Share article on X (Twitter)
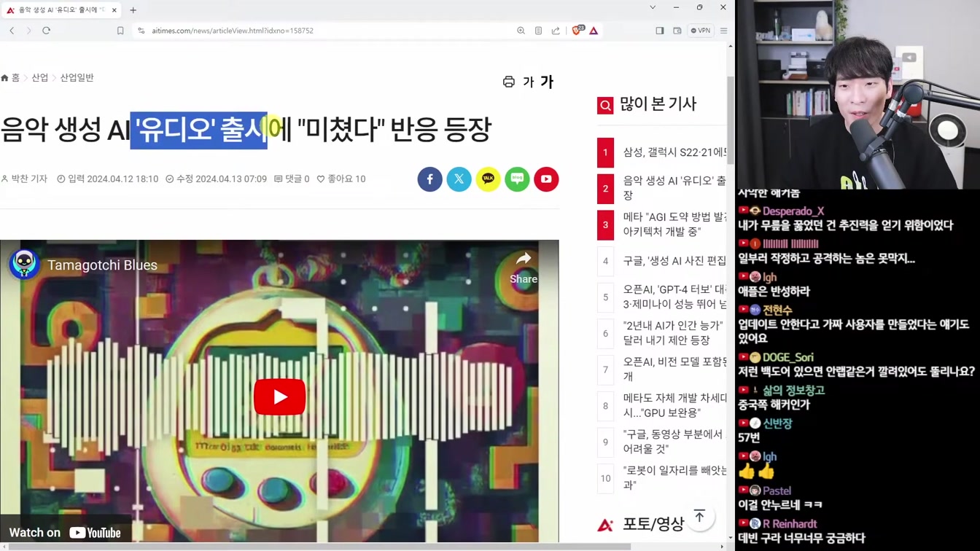Image resolution: width=980 pixels, height=551 pixels. coord(459,179)
